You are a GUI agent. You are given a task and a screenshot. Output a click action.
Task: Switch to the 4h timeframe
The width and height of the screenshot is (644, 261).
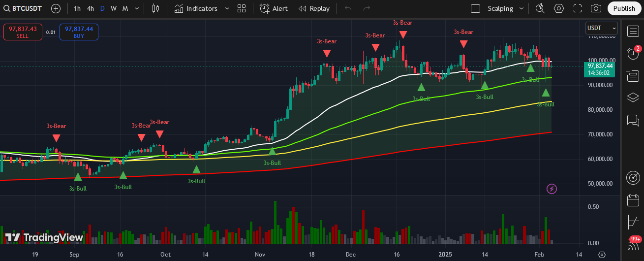tap(91, 8)
